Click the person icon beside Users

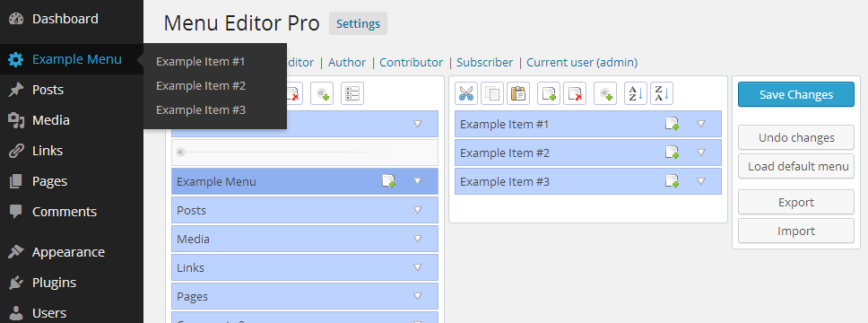click(17, 313)
